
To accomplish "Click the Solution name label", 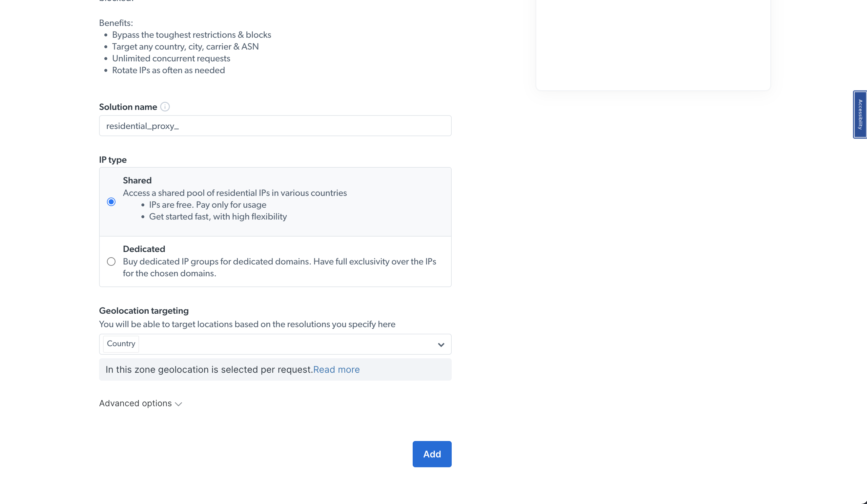I will 128,107.
